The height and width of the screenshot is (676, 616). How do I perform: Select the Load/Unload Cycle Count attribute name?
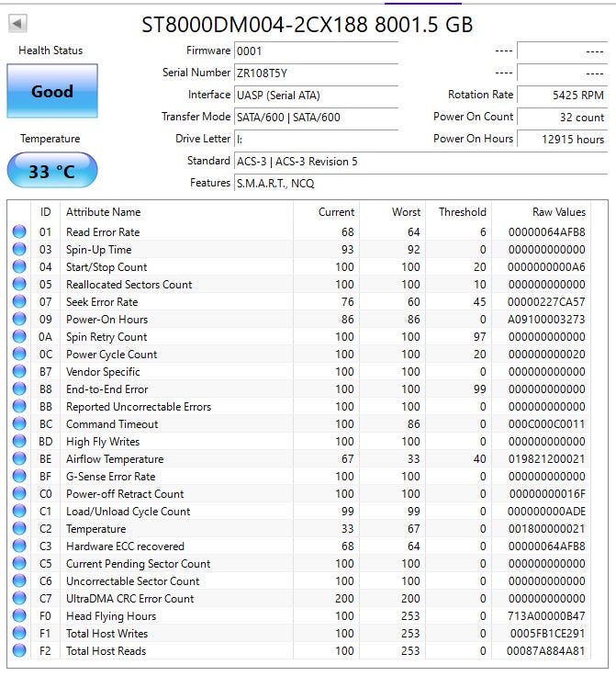tap(128, 512)
